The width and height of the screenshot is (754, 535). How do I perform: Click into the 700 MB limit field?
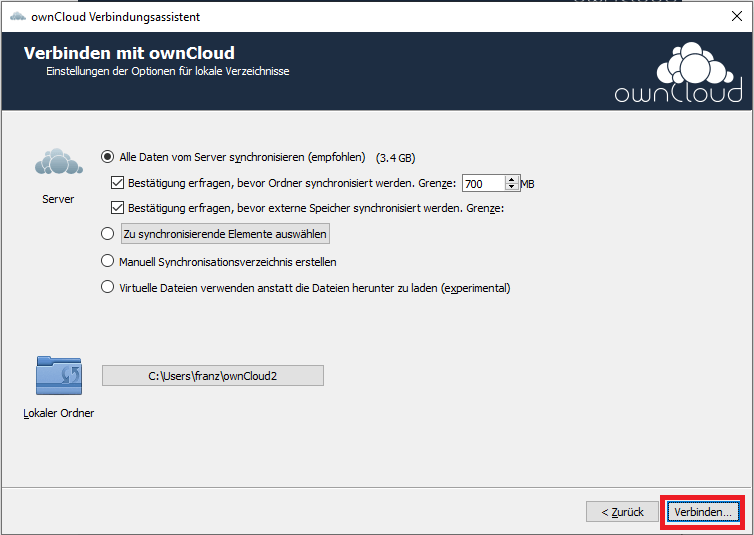pos(483,184)
